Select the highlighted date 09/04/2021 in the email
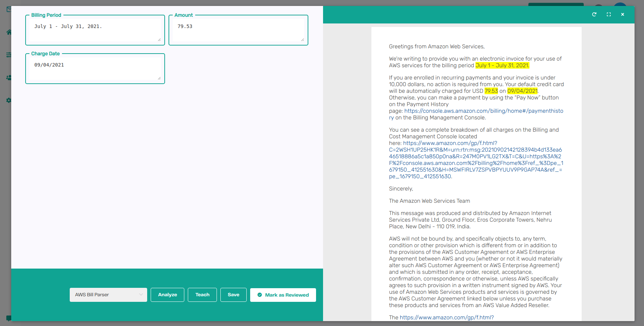Image resolution: width=644 pixels, height=326 pixels. (x=522, y=91)
